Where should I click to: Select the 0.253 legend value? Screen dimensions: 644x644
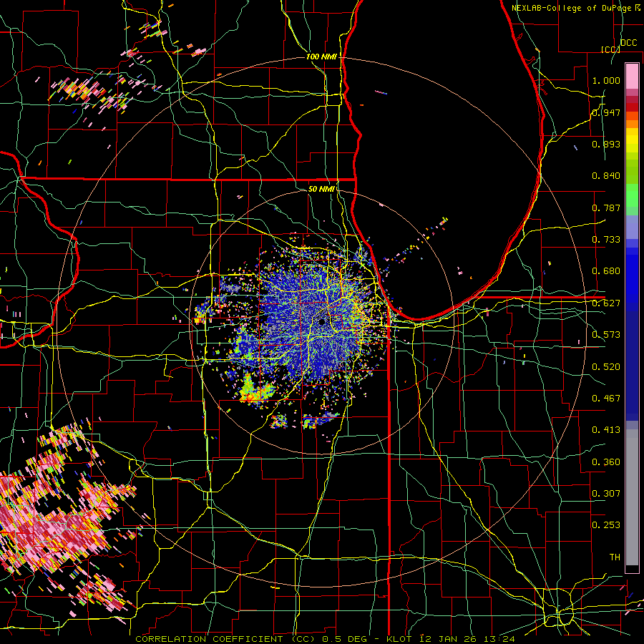click(606, 525)
